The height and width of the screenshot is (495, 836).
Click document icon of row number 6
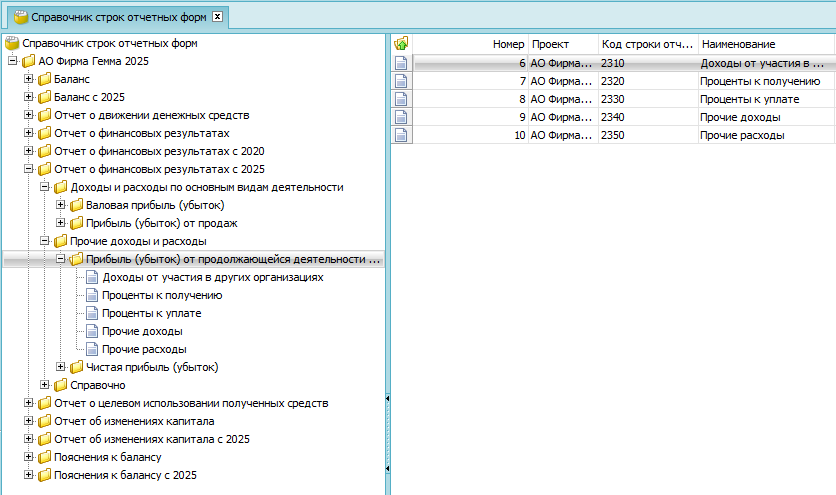(x=402, y=63)
